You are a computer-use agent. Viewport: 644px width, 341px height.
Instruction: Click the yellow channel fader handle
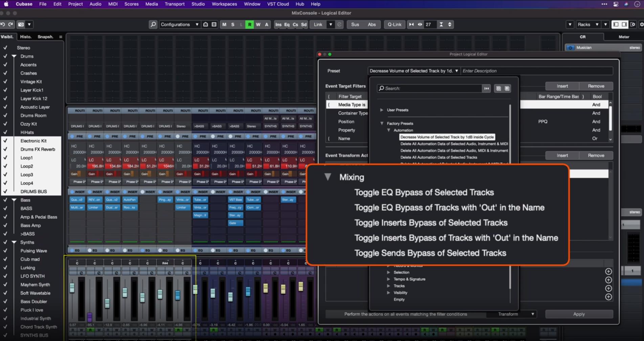click(265, 288)
